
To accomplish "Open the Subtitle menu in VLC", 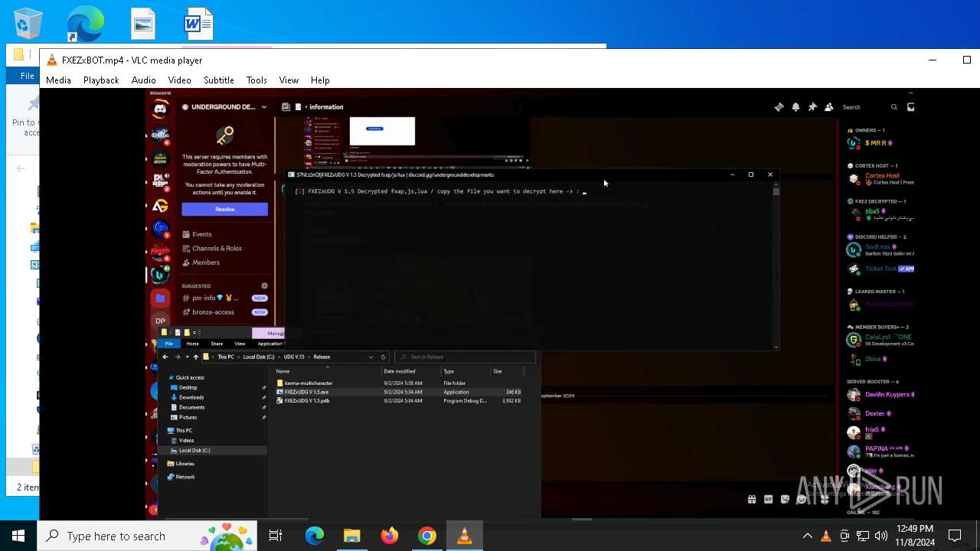I will [x=218, y=80].
